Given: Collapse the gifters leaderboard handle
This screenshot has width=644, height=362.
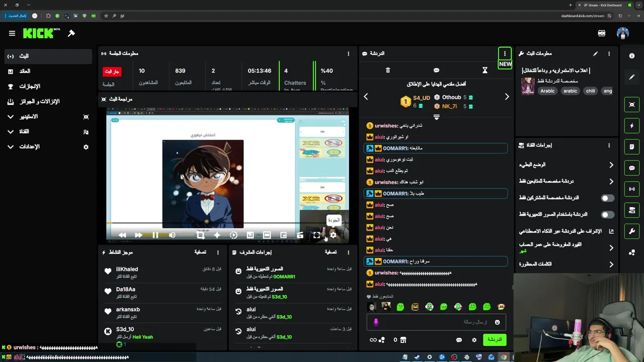Looking at the screenshot, I should tap(436, 117).
